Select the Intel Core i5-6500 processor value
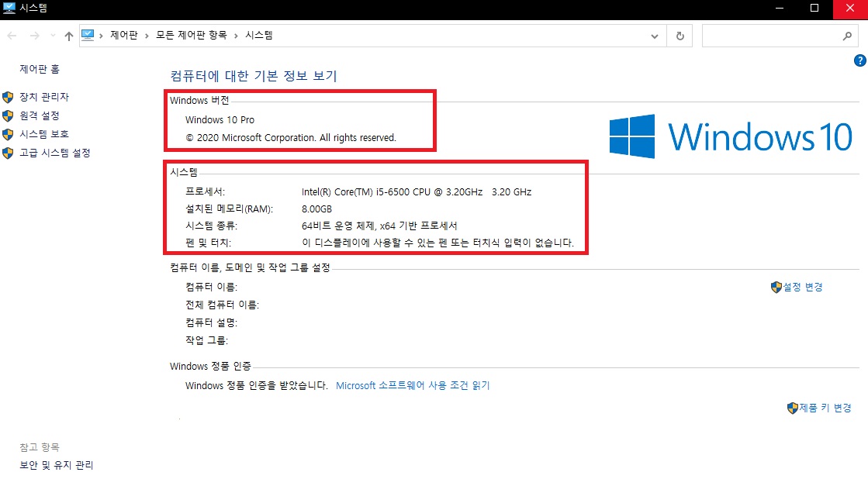 coord(417,192)
